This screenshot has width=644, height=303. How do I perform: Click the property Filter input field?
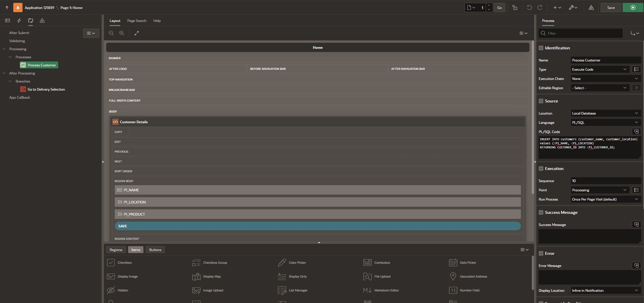581,33
